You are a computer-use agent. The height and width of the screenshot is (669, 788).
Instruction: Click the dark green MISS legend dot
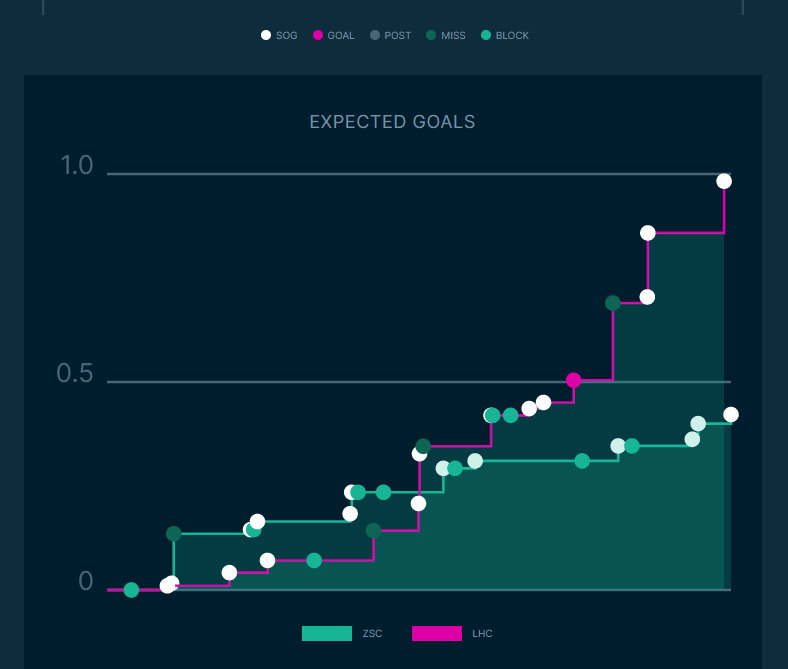pyautogui.click(x=431, y=35)
